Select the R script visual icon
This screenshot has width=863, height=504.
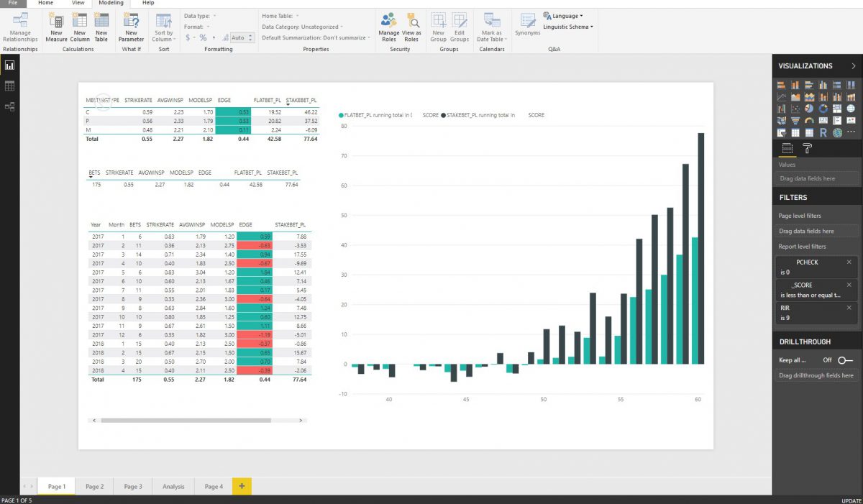click(x=824, y=132)
